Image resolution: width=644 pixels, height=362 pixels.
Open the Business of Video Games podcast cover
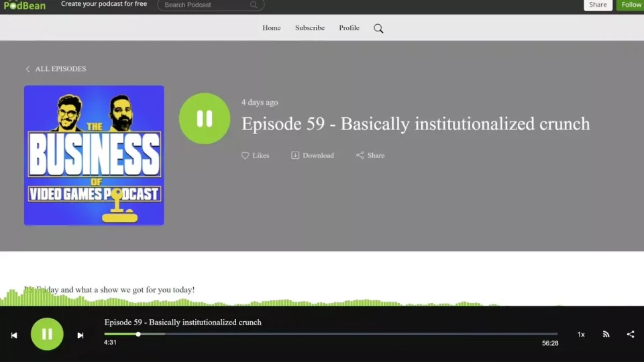pos(94,155)
